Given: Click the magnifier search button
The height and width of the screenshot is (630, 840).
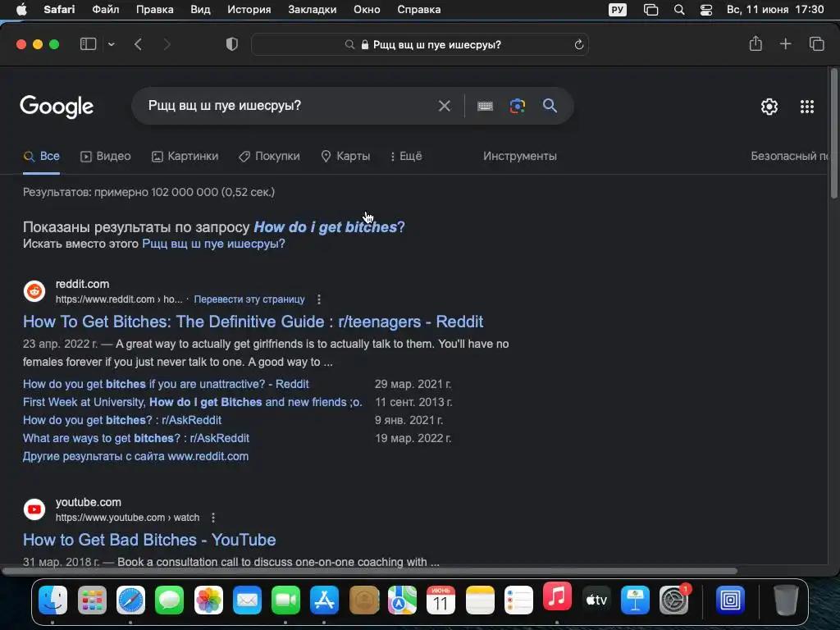Looking at the screenshot, I should pos(550,106).
